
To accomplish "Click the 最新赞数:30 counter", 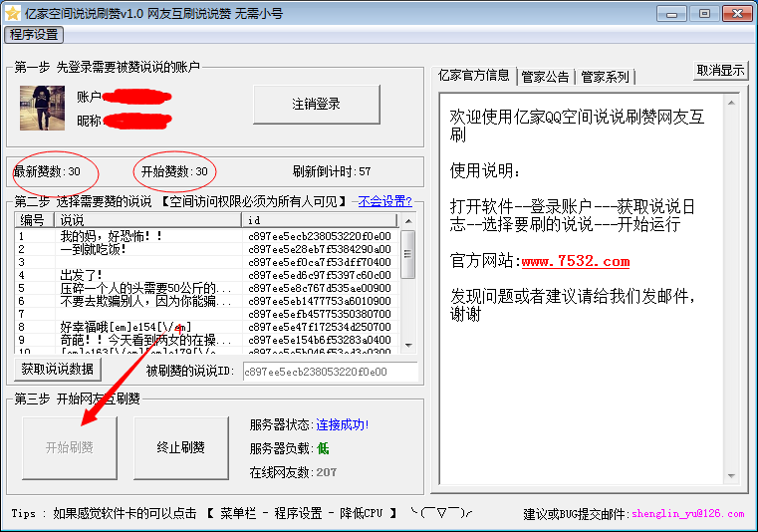I will tap(47, 171).
